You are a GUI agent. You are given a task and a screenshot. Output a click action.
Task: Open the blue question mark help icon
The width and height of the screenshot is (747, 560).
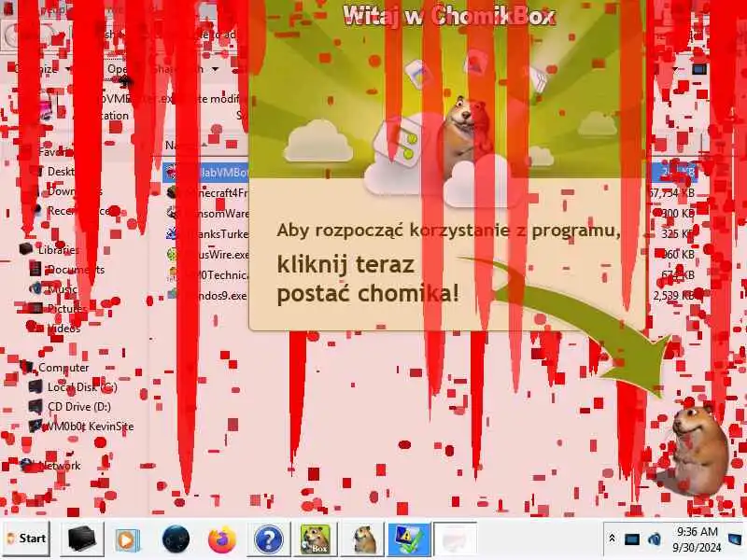click(x=268, y=539)
